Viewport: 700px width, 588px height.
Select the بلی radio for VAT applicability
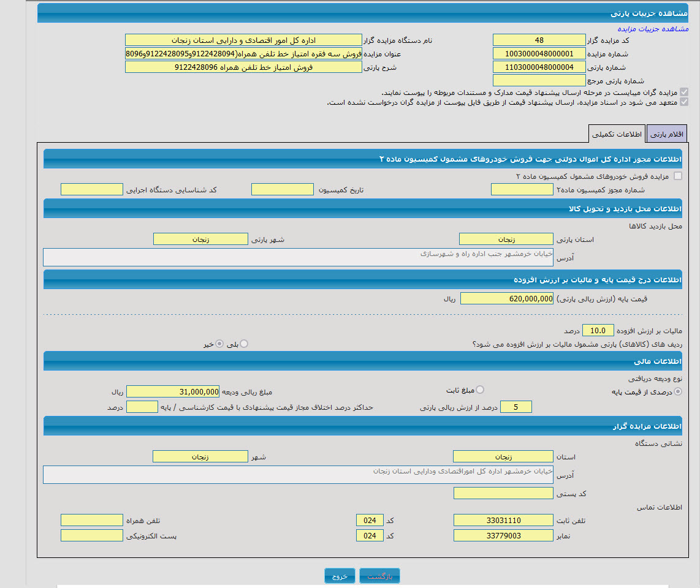pos(245,344)
